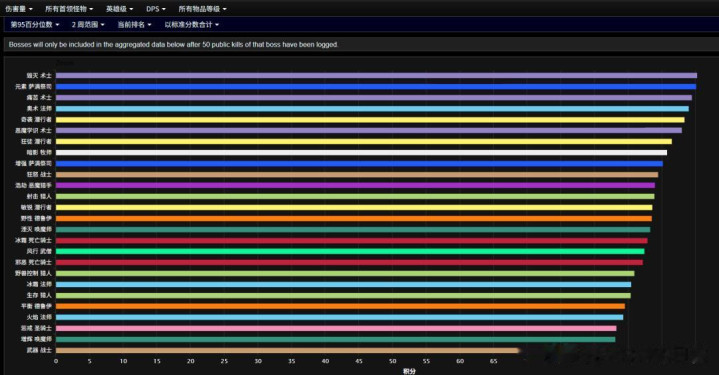This screenshot has width=719, height=375.
Task: Open the DPS role dropdown
Action: (x=155, y=9)
